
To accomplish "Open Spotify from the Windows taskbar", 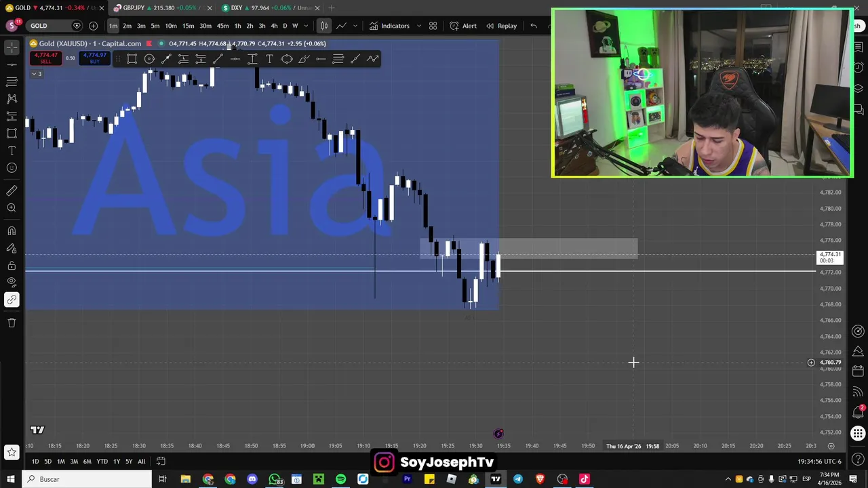I will 340,479.
